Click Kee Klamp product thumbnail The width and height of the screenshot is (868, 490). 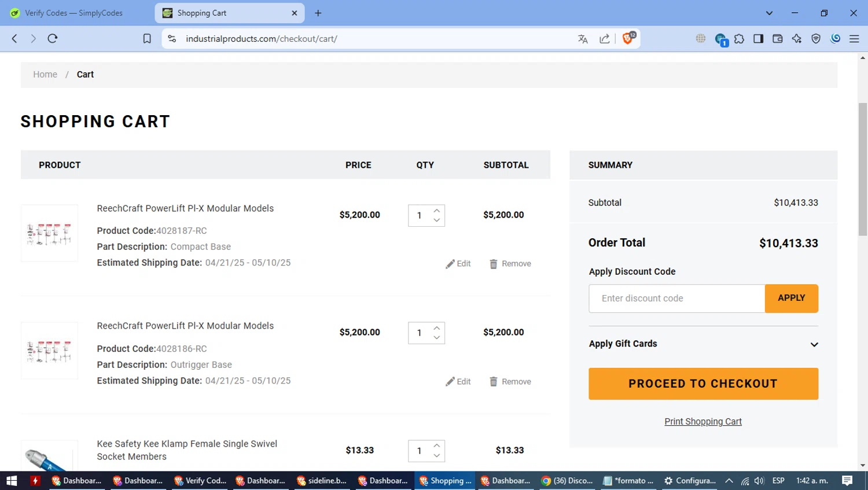49,456
